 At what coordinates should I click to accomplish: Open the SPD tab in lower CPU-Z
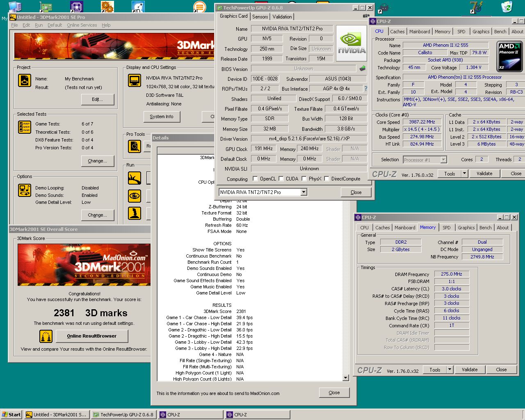(446, 228)
